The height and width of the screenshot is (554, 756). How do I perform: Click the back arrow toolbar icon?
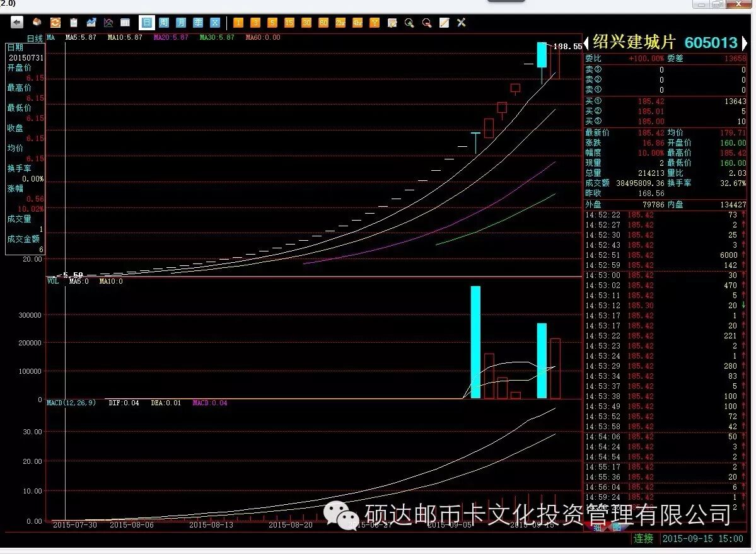17,23
